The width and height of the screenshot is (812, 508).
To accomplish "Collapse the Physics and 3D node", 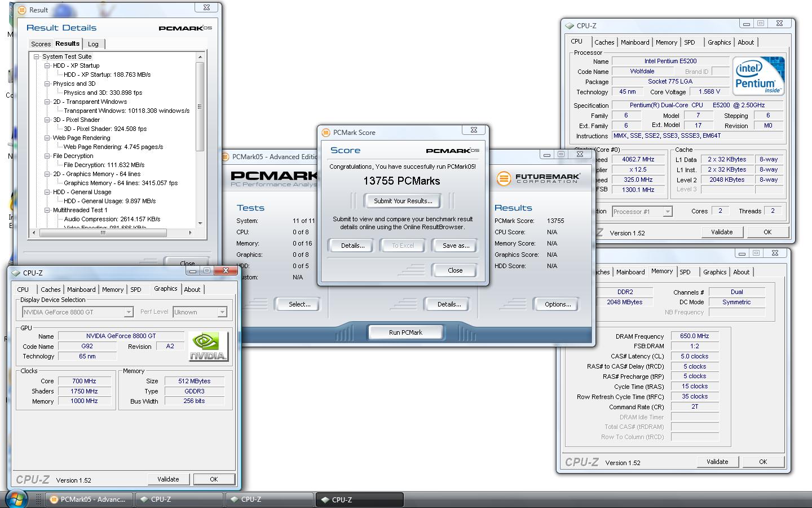I will [47, 84].
